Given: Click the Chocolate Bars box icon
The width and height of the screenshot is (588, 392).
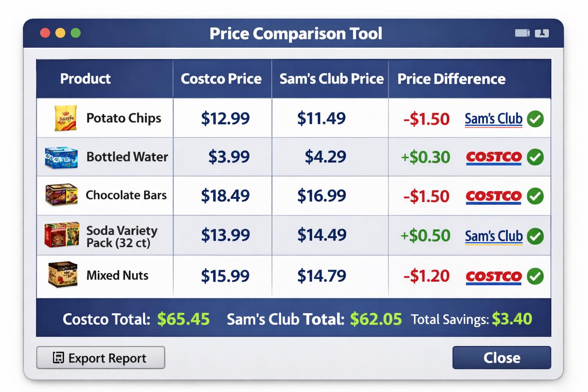Looking at the screenshot, I should tap(61, 194).
